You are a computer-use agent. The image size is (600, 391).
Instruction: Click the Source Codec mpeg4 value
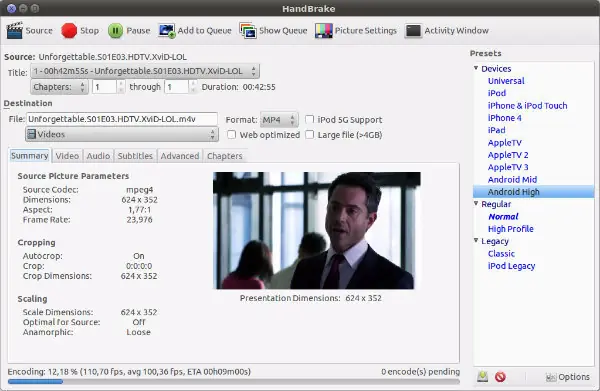[x=140, y=190]
